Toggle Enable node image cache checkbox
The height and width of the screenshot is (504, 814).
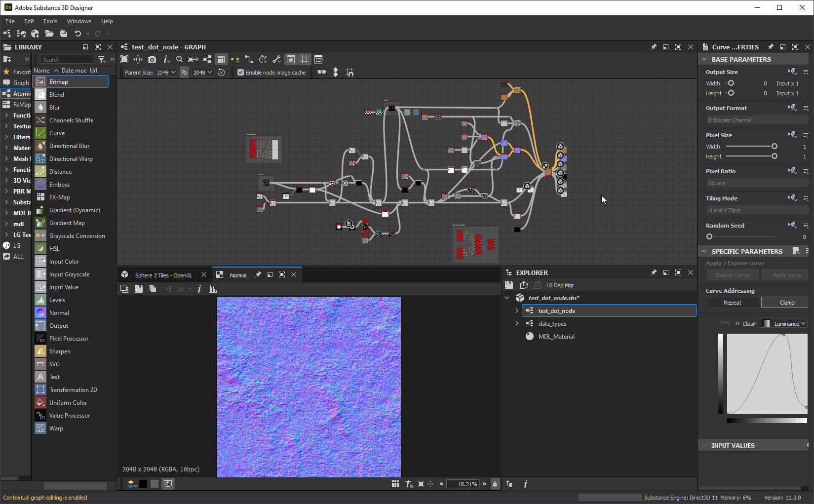[x=241, y=73]
